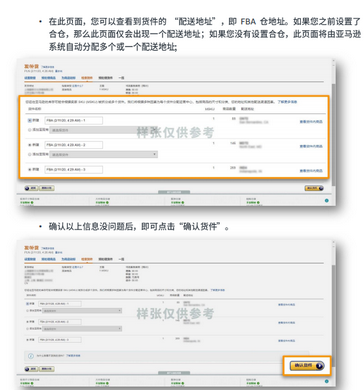Click the round back-arrow icon in lower screenshot

coord(27,369)
